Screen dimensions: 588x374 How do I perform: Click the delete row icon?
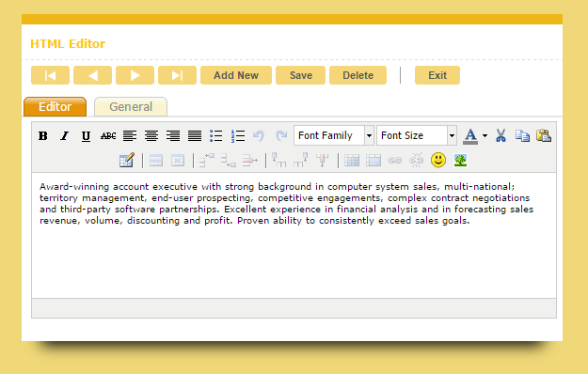point(249,161)
